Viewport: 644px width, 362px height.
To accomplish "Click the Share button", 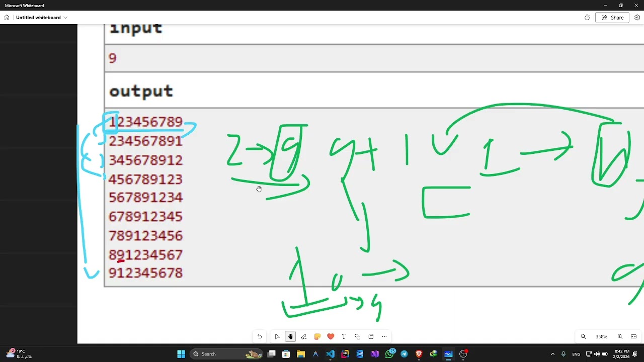I will pyautogui.click(x=612, y=18).
